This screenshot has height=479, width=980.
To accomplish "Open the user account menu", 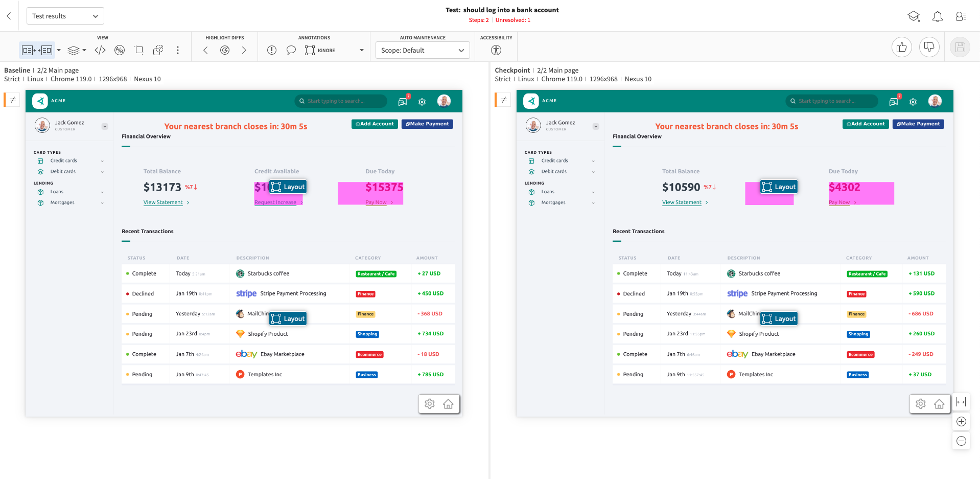I will (961, 16).
